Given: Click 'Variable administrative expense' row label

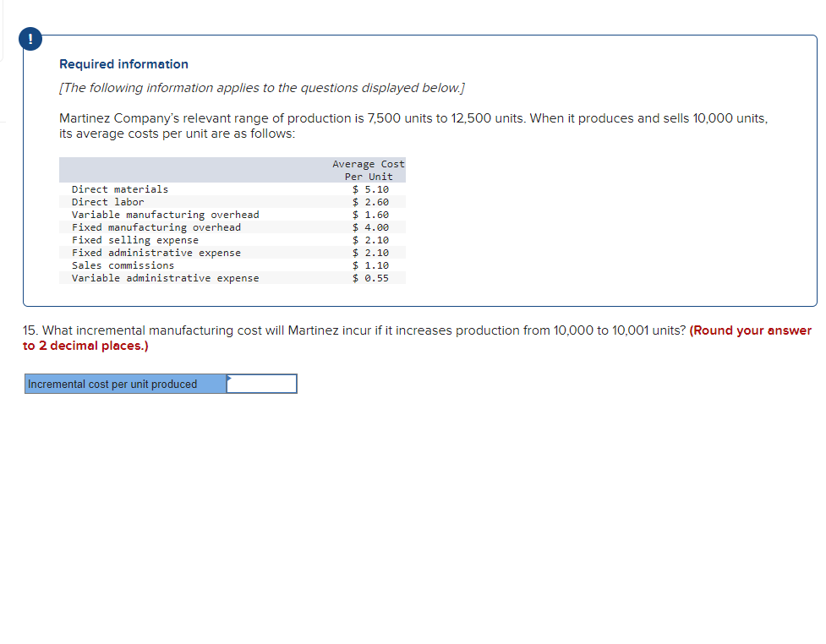Looking at the screenshot, I should pos(166,278).
